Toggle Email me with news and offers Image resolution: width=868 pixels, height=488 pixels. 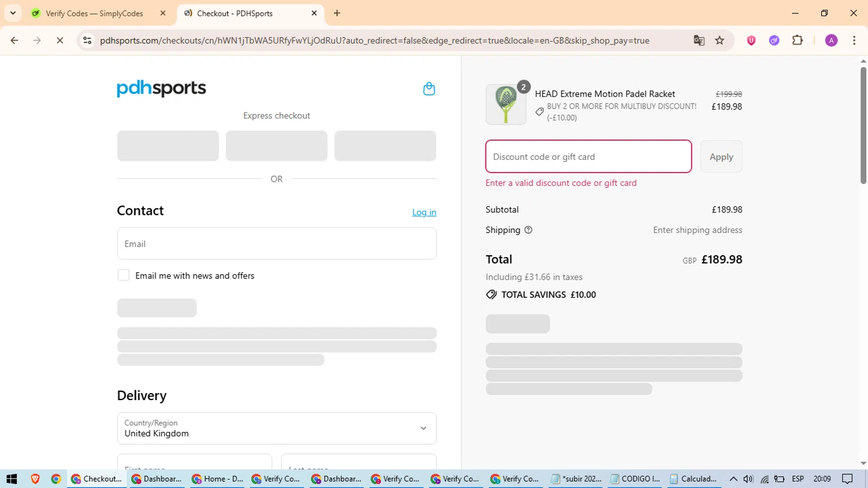click(123, 275)
